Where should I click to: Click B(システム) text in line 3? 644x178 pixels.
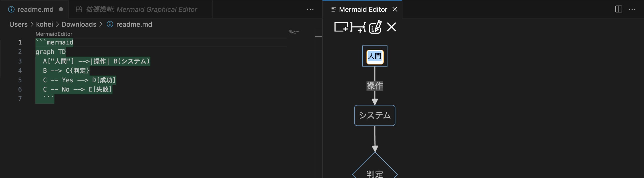tap(132, 61)
